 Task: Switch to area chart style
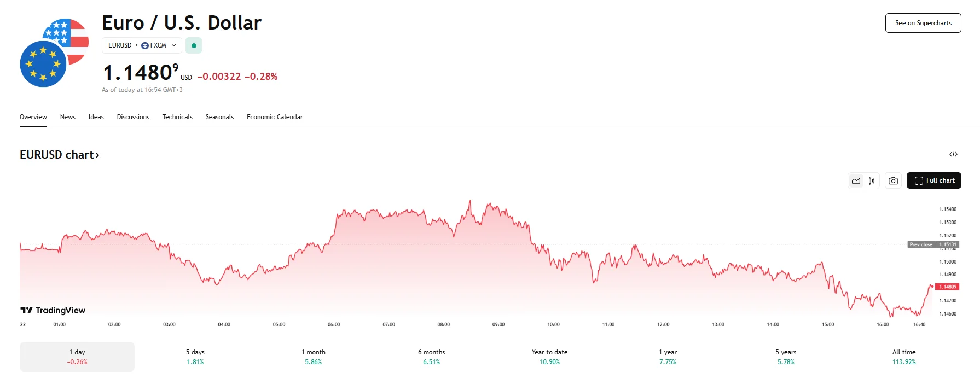856,180
